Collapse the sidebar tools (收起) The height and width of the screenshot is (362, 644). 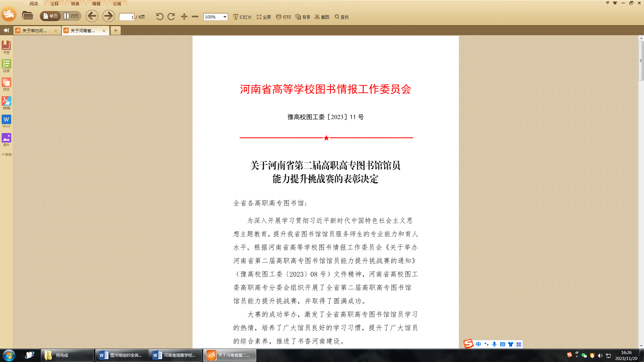point(6,155)
